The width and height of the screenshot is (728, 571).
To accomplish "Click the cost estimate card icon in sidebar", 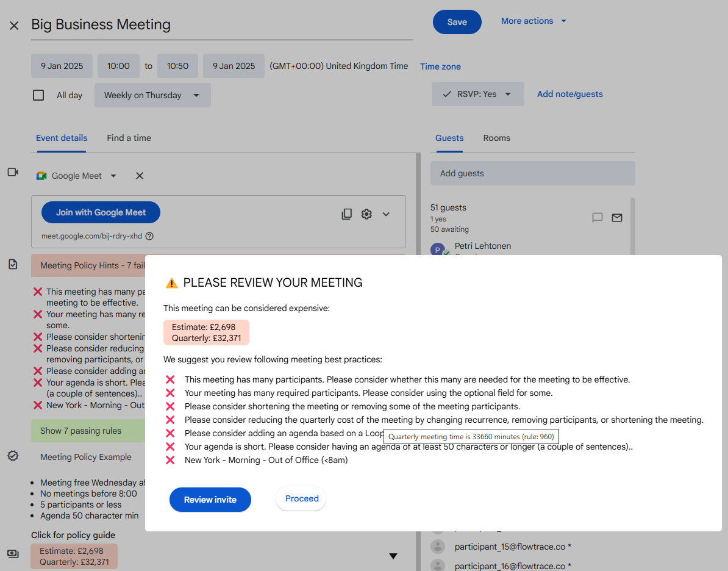I will click(13, 554).
